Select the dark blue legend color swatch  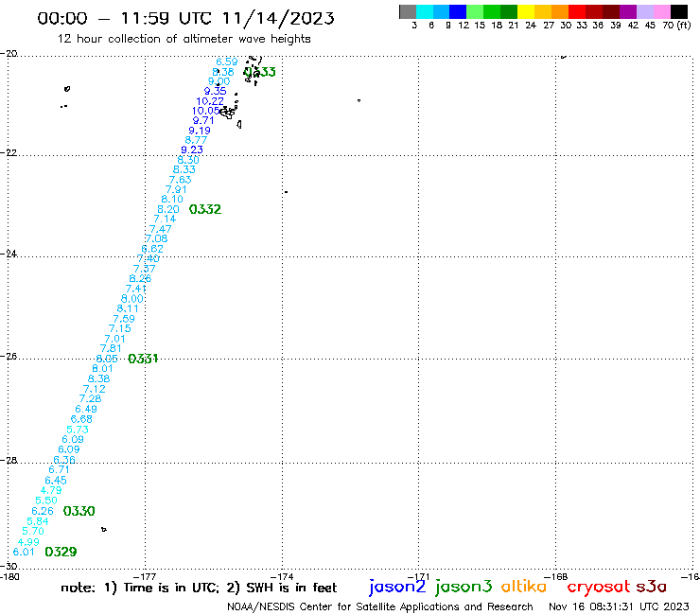(x=458, y=11)
